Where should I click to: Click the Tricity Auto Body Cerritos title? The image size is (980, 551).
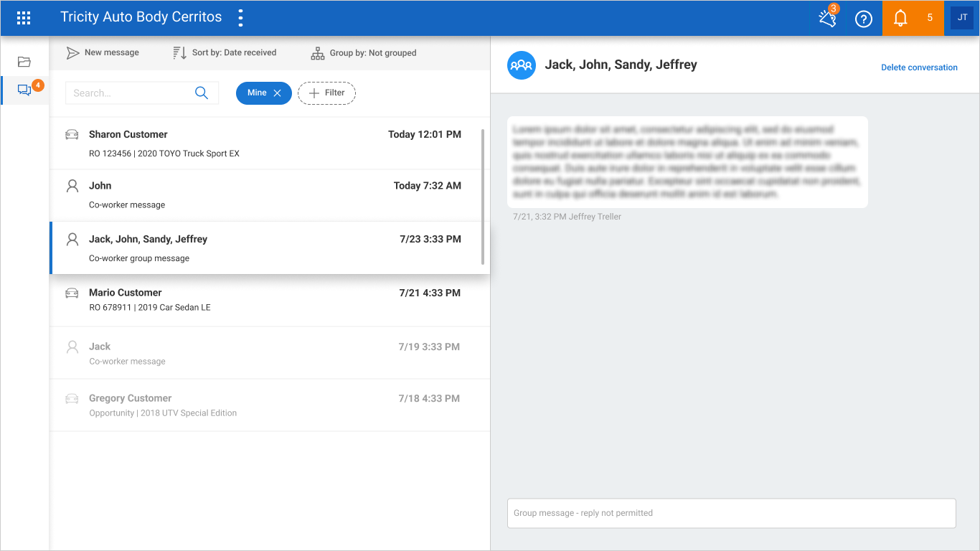(141, 17)
